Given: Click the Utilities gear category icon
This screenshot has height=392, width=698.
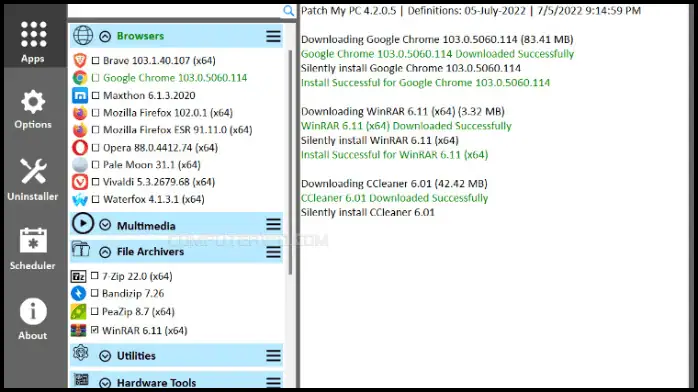Looking at the screenshot, I should 81,353.
